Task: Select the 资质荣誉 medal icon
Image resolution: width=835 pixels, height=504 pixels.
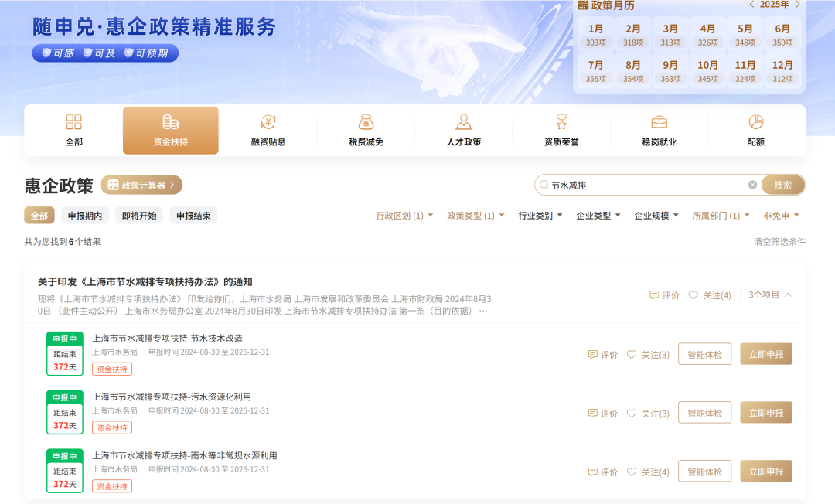Action: pos(561,123)
